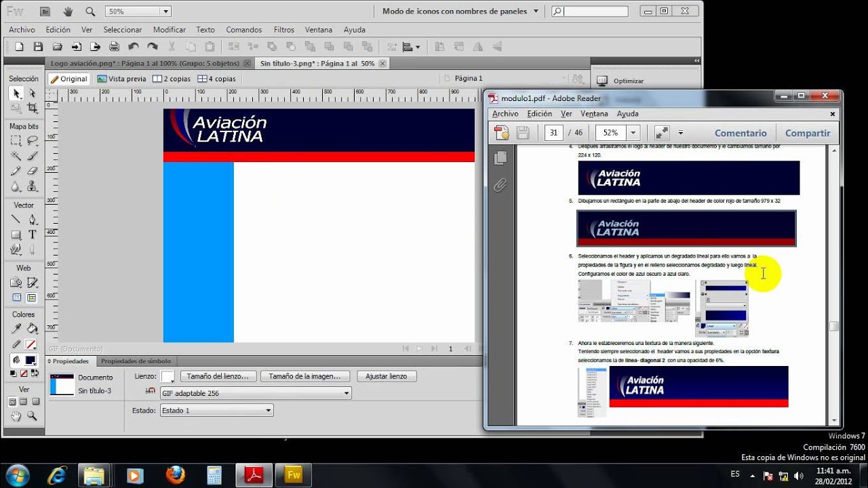Click the Print icon in Fireworks toolbar

pyautogui.click(x=114, y=47)
